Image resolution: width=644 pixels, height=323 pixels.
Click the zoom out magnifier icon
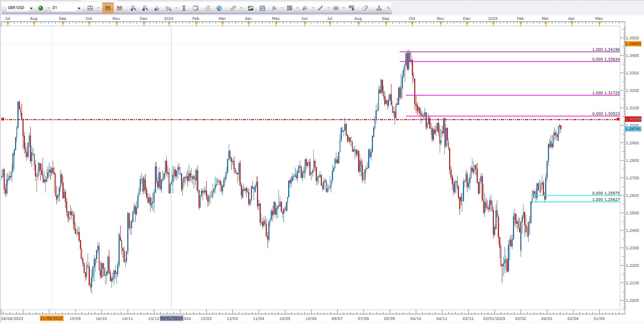[145, 8]
